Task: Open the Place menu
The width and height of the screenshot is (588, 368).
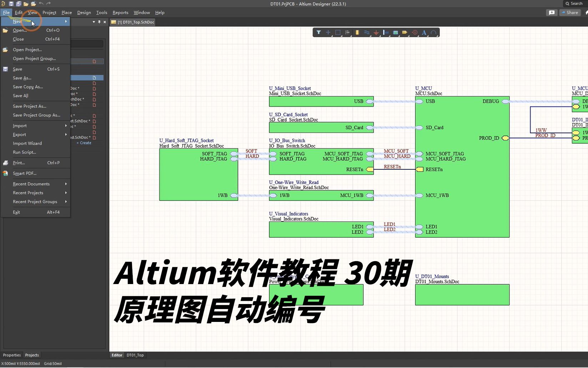Action: tap(67, 13)
